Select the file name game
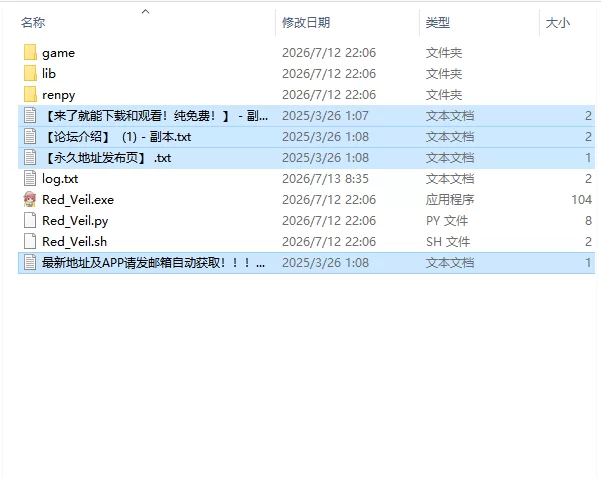The height and width of the screenshot is (478, 601). [x=58, y=53]
